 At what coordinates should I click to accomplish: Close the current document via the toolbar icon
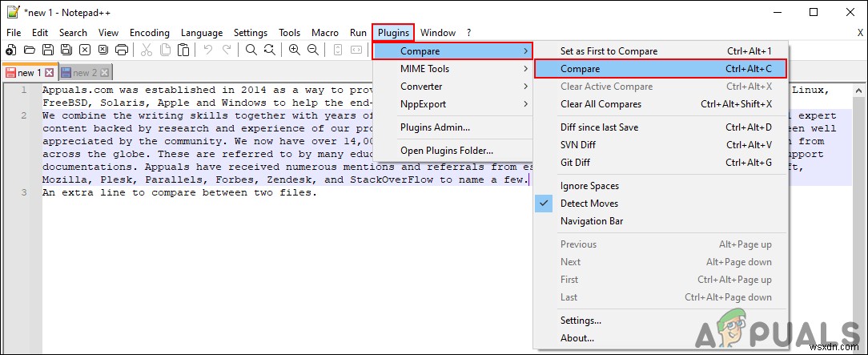click(x=85, y=50)
